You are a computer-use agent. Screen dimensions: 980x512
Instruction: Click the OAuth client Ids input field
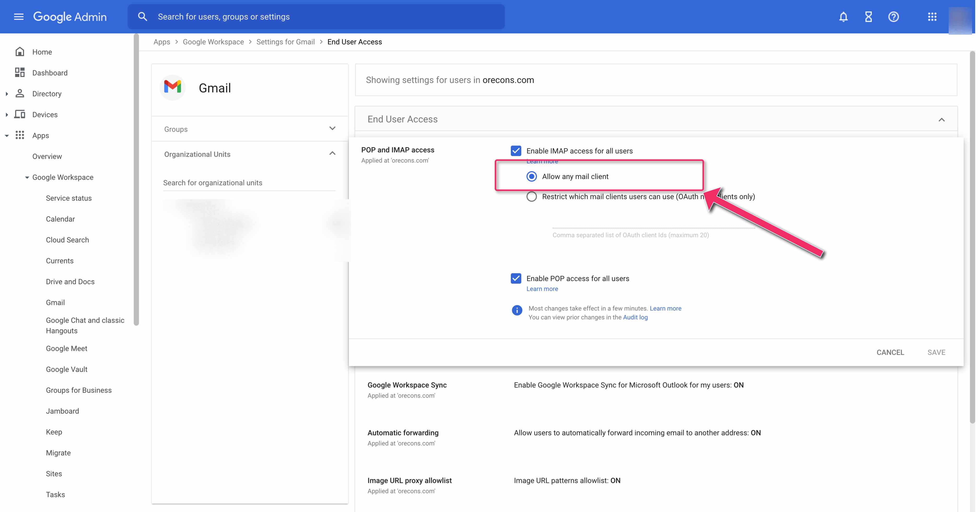point(654,222)
